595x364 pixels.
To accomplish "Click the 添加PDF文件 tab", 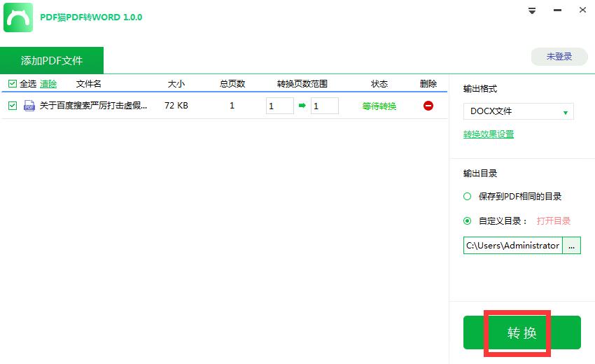I will (x=52, y=60).
